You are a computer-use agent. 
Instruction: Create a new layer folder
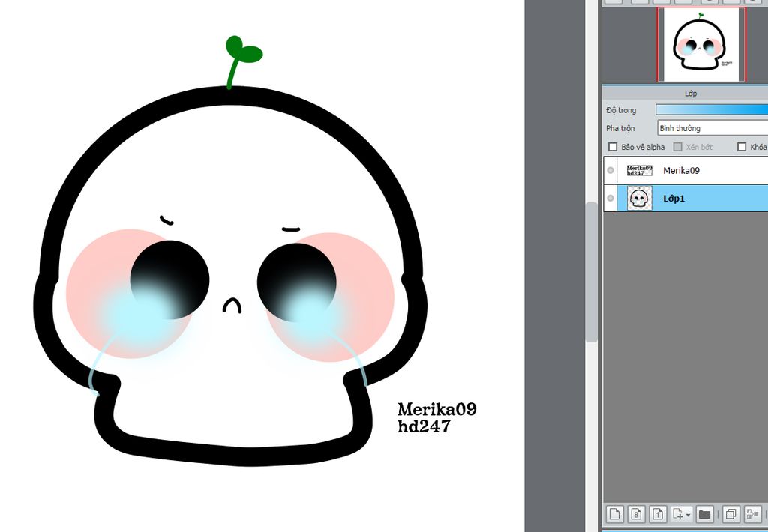703,514
